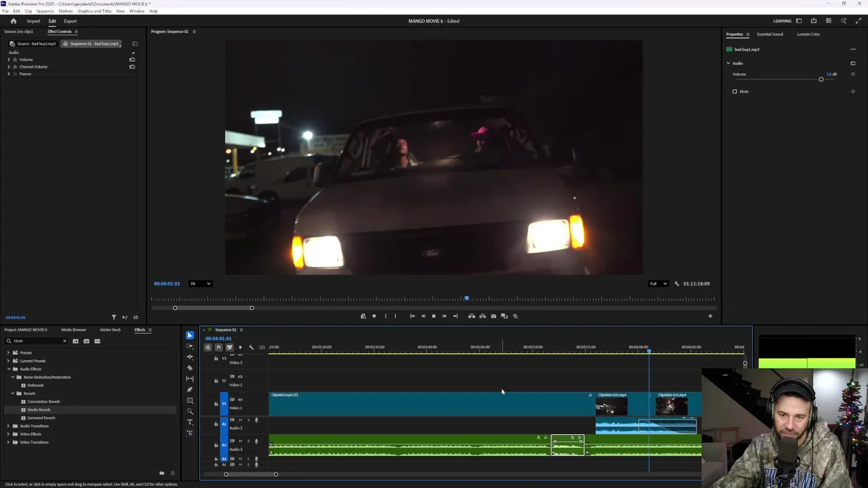The image size is (868, 488).
Task: Solo the Audio 2 track
Action: tap(248, 420)
